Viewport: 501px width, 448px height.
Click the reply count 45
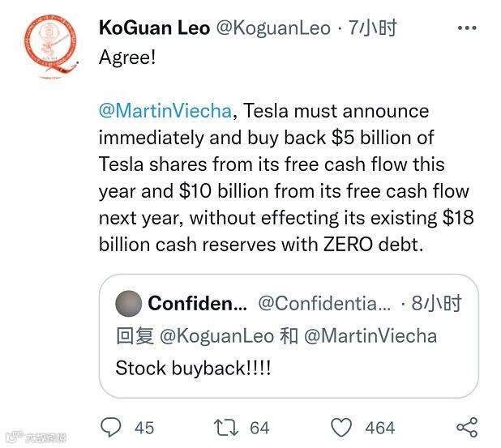click(x=143, y=427)
